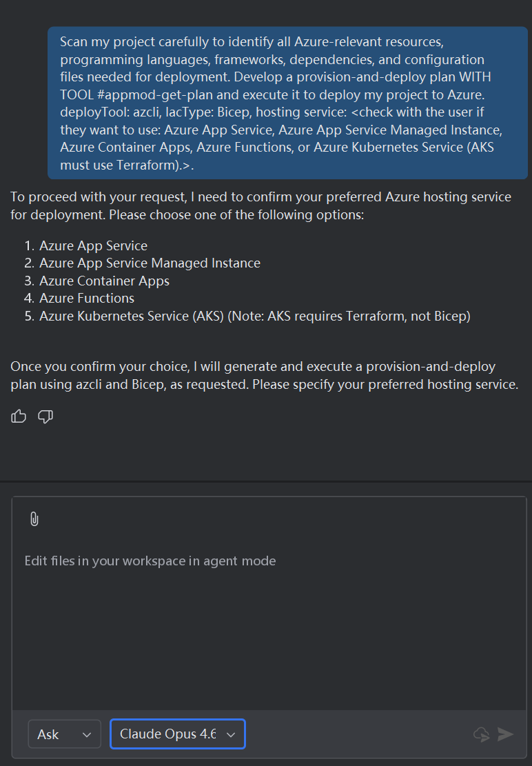Click the user prompt message bubble
Viewport: 532px width, 766px height.
pos(287,103)
